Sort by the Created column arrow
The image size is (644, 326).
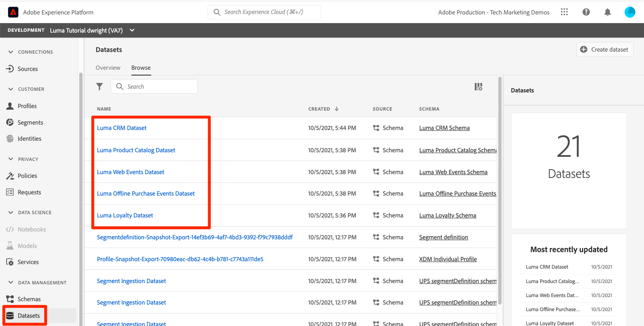[336, 109]
